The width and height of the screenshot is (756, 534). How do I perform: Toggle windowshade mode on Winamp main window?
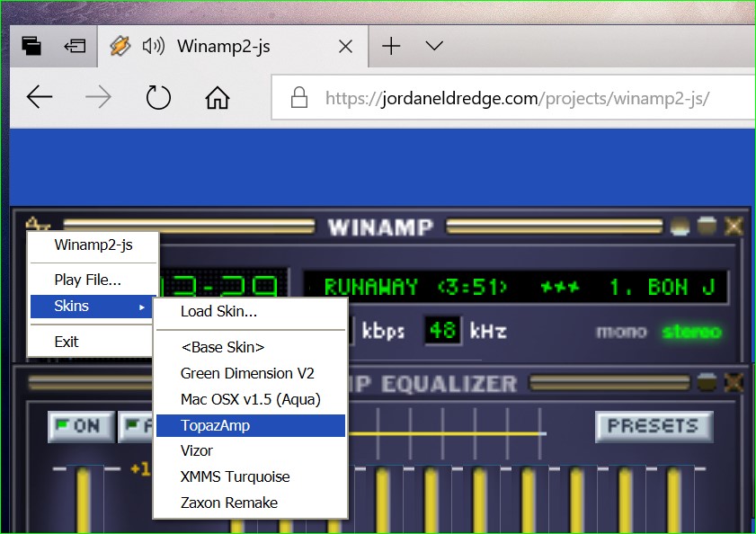707,226
